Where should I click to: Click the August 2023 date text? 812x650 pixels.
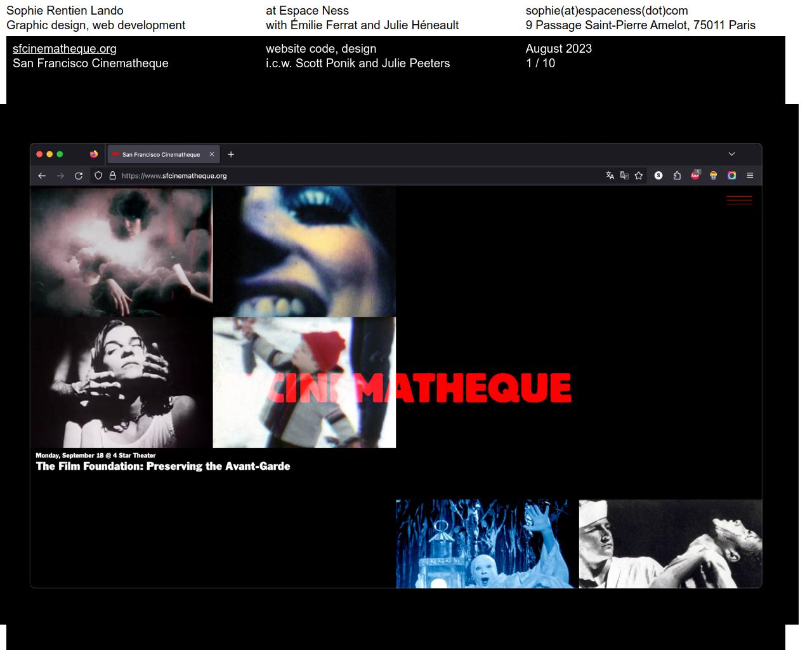pos(559,49)
